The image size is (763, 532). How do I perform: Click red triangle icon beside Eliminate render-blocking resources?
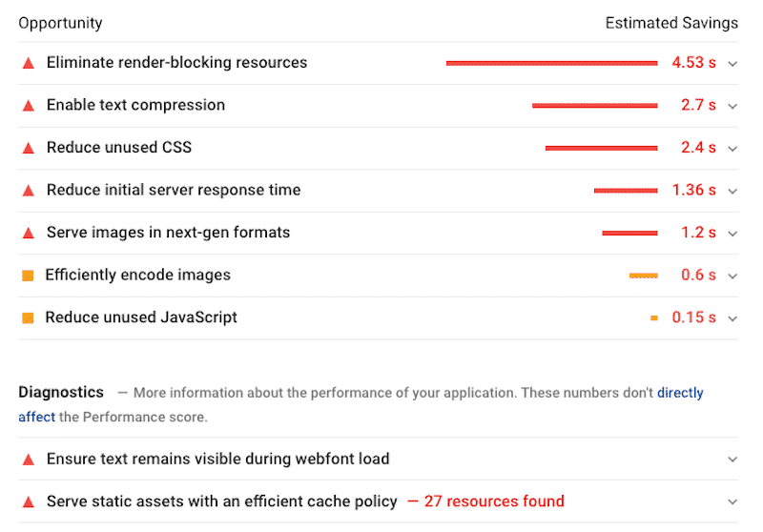pyautogui.click(x=28, y=63)
